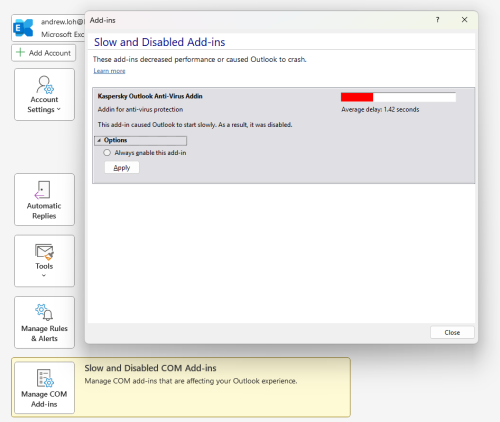This screenshot has height=422, width=500.
Task: Select Always enable this add-in radio
Action: [x=107, y=153]
